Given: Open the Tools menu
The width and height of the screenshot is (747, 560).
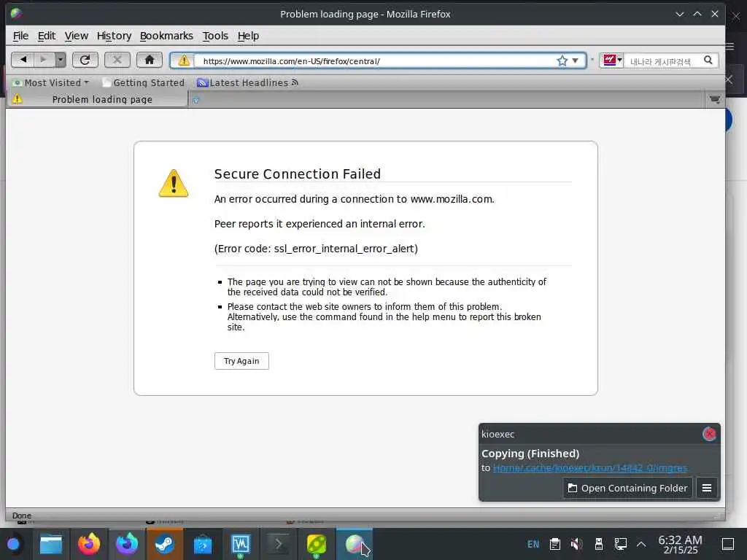Looking at the screenshot, I should (x=215, y=36).
